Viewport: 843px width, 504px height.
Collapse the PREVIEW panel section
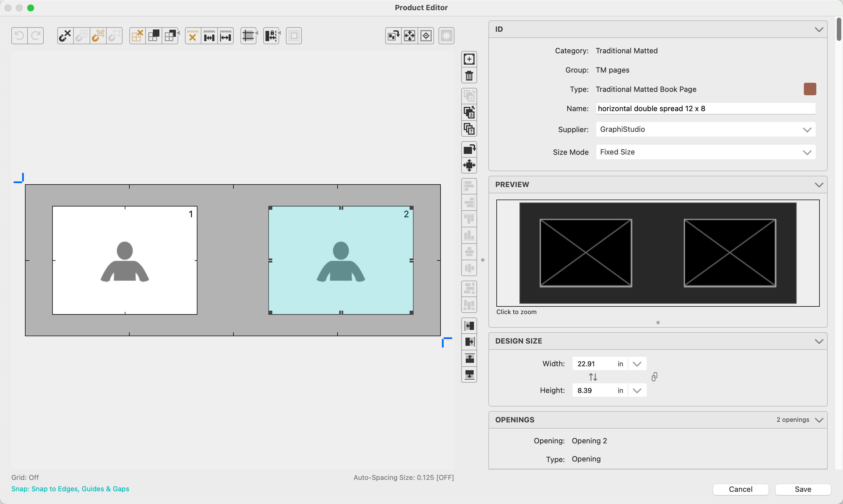pos(819,185)
